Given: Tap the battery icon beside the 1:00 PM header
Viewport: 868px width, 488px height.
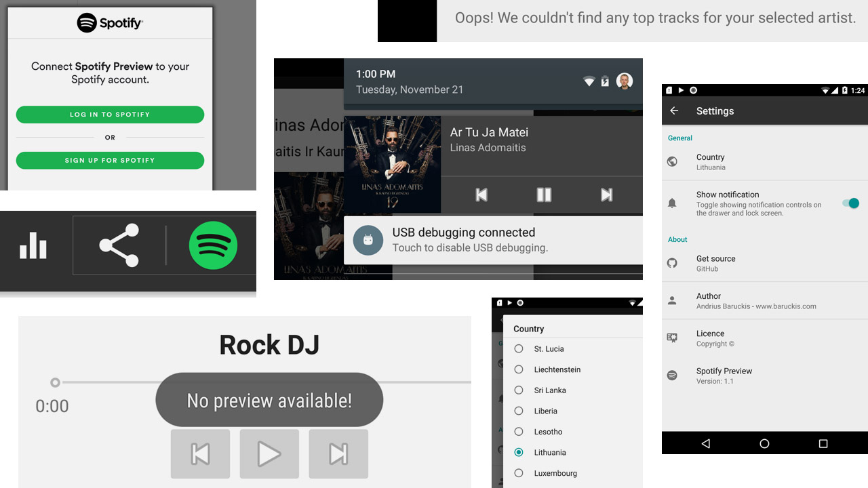Looking at the screenshot, I should (x=605, y=82).
